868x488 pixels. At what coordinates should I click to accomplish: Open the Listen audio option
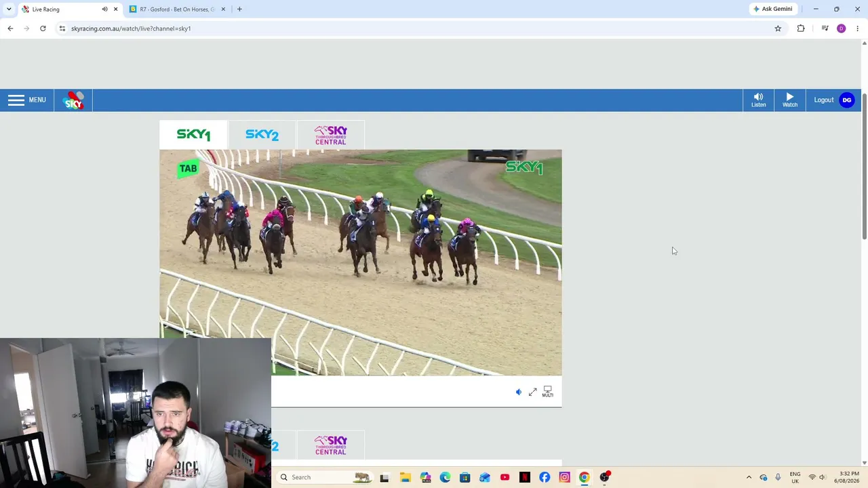click(x=758, y=100)
